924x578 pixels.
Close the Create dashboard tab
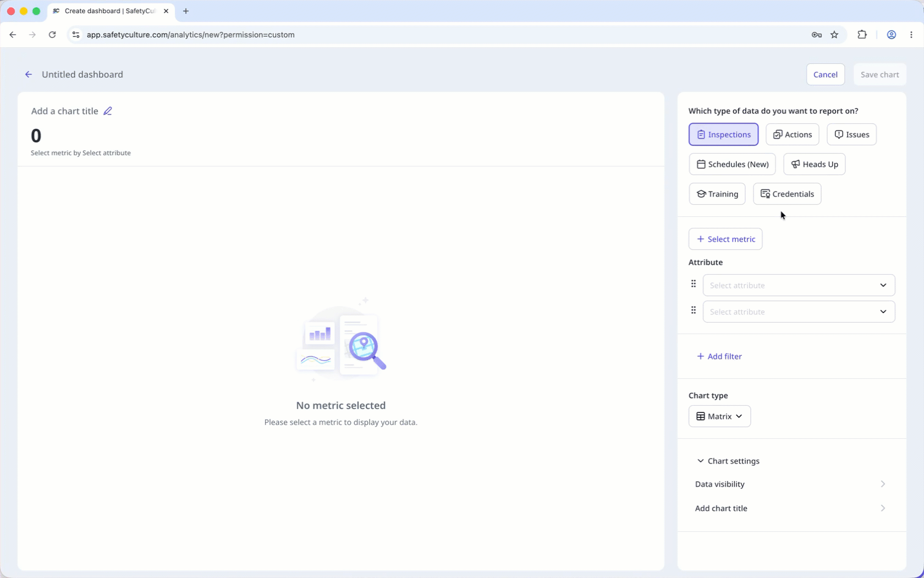pos(166,11)
